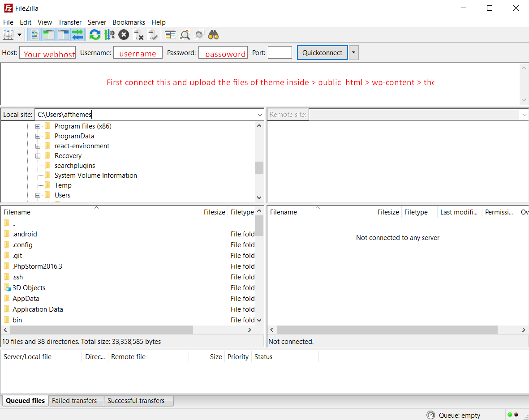Switch to Failed transfers tab
This screenshot has width=529, height=420.
point(74,401)
